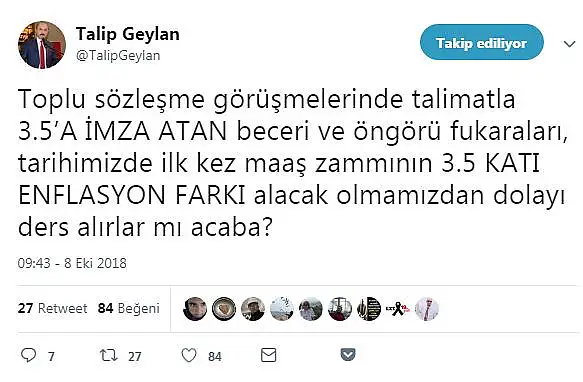583x382 pixels.
Task: Click the last liker avatar in white shirt
Action: [x=427, y=309]
